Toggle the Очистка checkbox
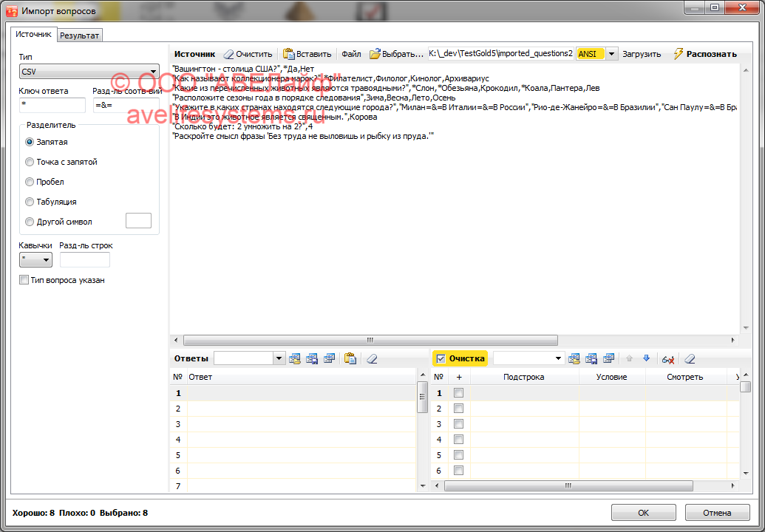This screenshot has height=532, width=765. [x=441, y=358]
